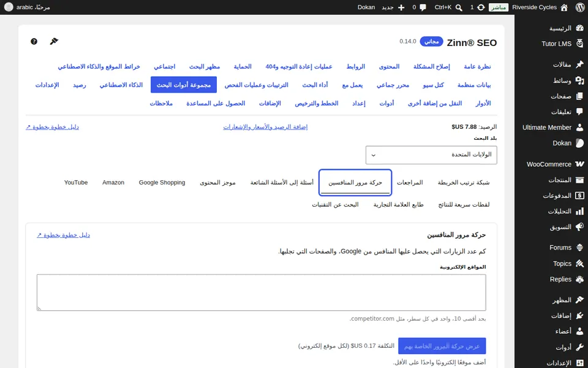Click the members person icon for أعضاء
This screenshot has height=368, width=588.
pos(579,331)
